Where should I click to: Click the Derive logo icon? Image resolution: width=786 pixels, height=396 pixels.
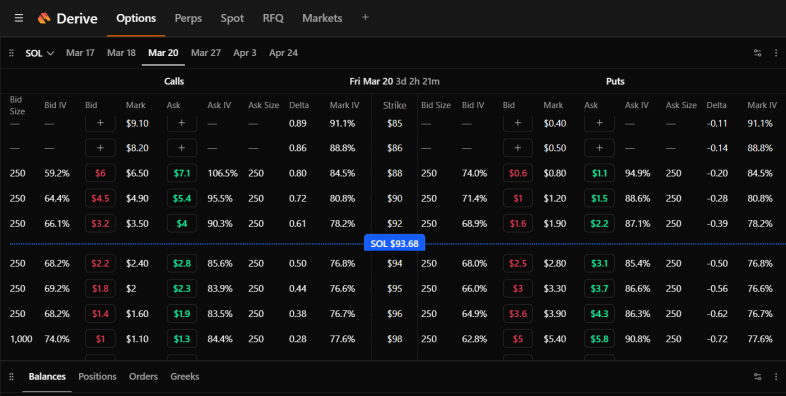pos(44,19)
